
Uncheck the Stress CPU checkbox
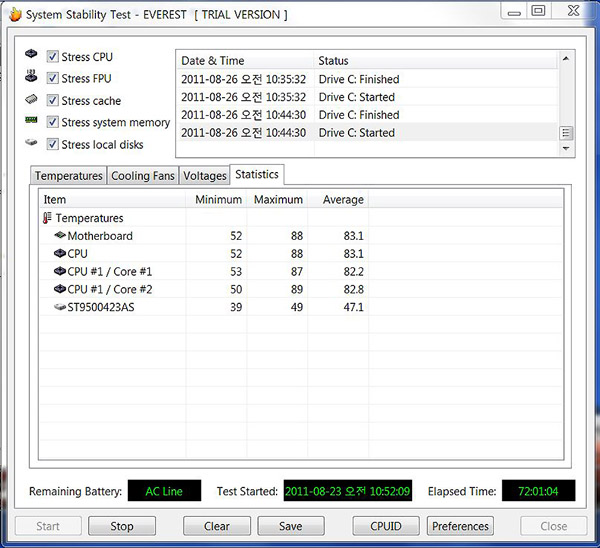pyautogui.click(x=52, y=57)
